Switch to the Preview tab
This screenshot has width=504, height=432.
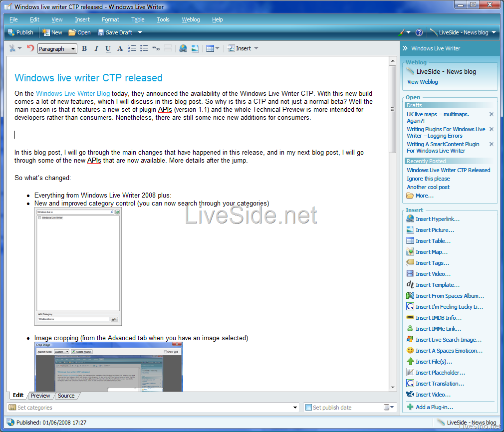pos(40,396)
